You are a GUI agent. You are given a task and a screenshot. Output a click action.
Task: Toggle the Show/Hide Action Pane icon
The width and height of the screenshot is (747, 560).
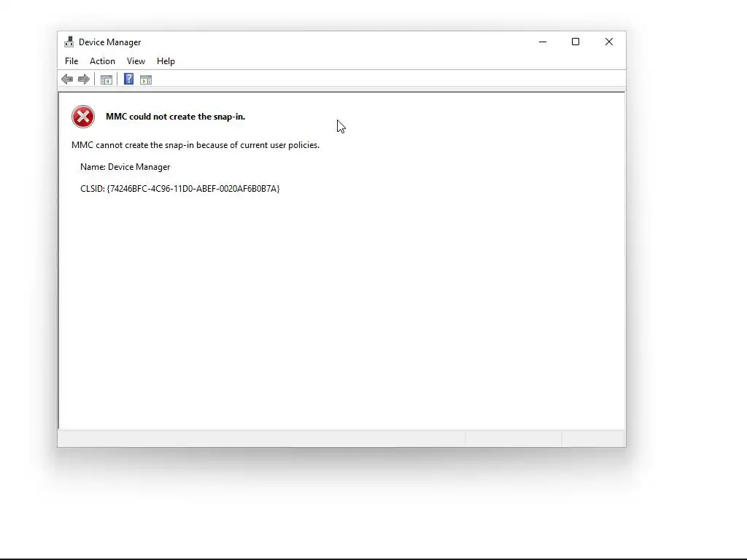click(146, 79)
